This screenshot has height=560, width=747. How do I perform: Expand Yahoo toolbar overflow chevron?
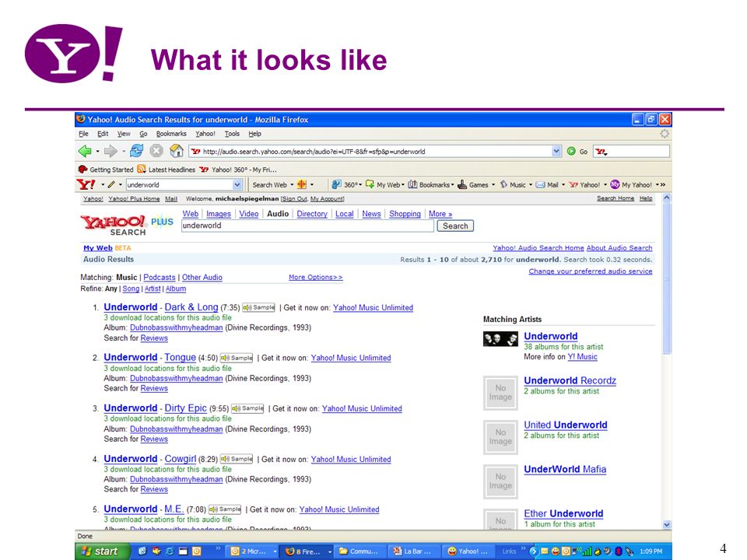point(663,185)
